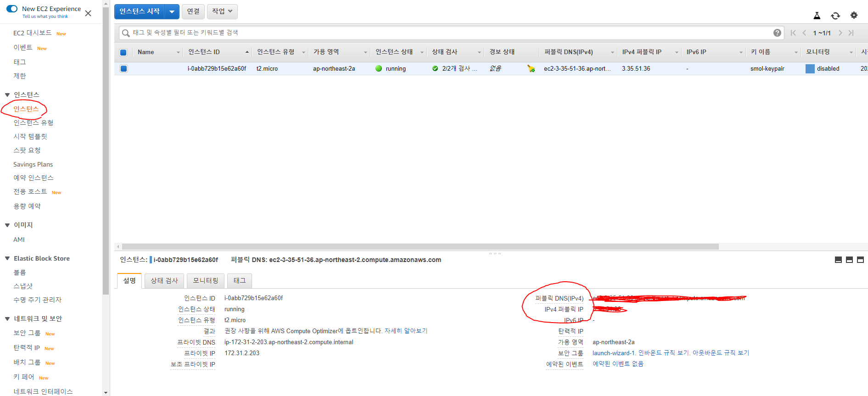Collapse the 네트워크 및 보안 section
This screenshot has width=868, height=396.
(7, 319)
